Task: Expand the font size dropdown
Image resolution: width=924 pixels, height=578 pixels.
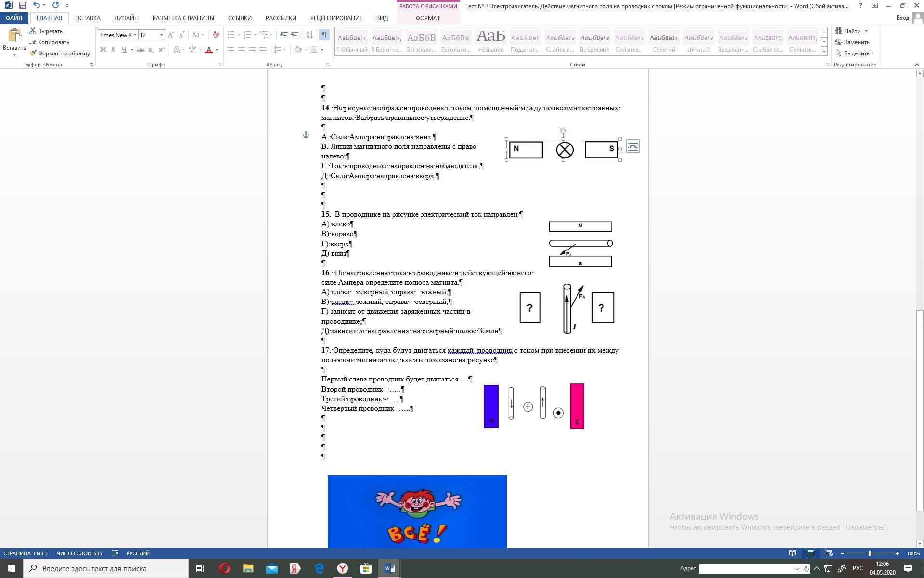Action: 161,35
